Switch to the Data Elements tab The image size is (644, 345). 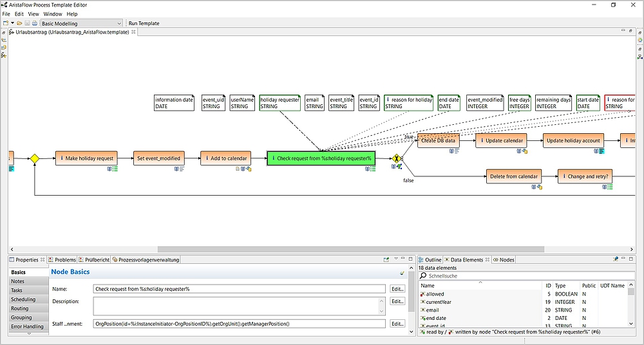[x=466, y=260]
